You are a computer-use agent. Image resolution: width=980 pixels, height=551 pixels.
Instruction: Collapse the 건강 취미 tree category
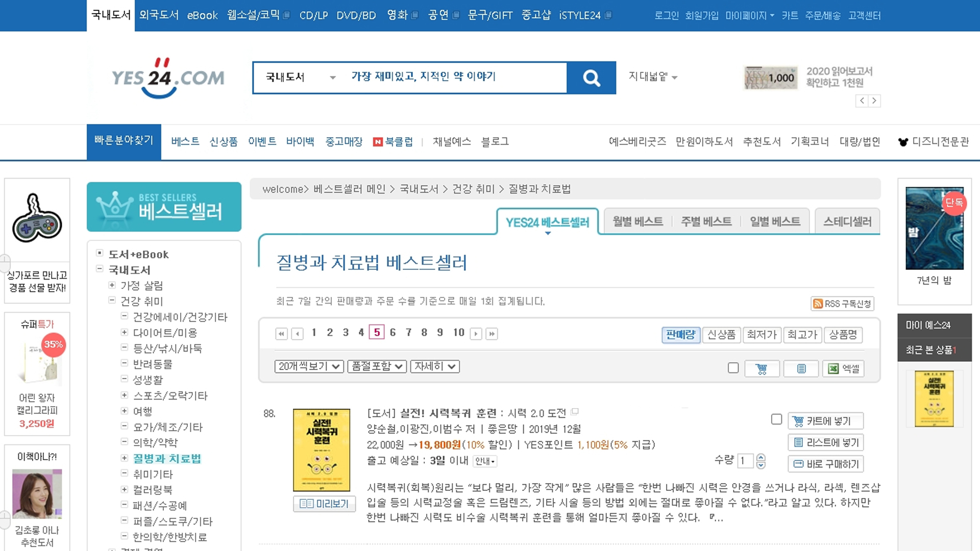[112, 300]
